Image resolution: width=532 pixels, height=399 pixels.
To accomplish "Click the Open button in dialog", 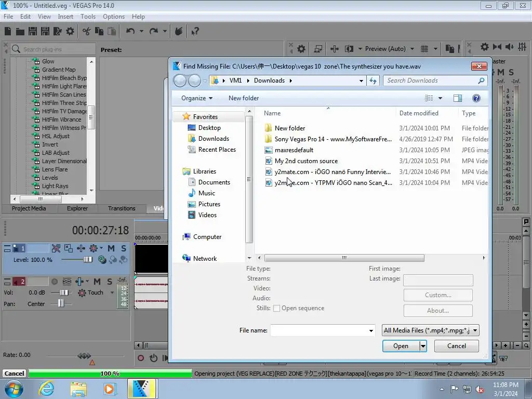I will (x=401, y=346).
